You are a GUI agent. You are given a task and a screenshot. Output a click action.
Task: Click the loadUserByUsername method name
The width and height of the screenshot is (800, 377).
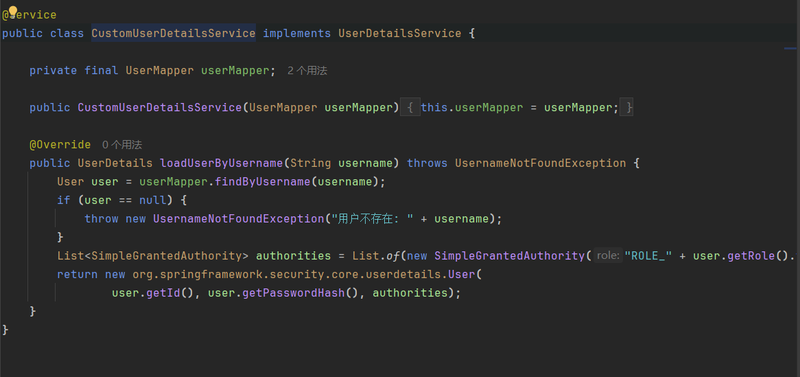221,163
